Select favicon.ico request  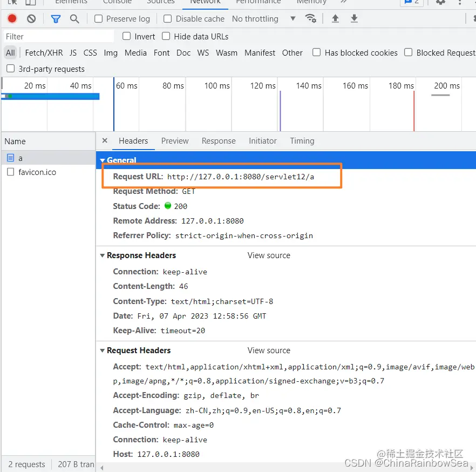pyautogui.click(x=49, y=172)
